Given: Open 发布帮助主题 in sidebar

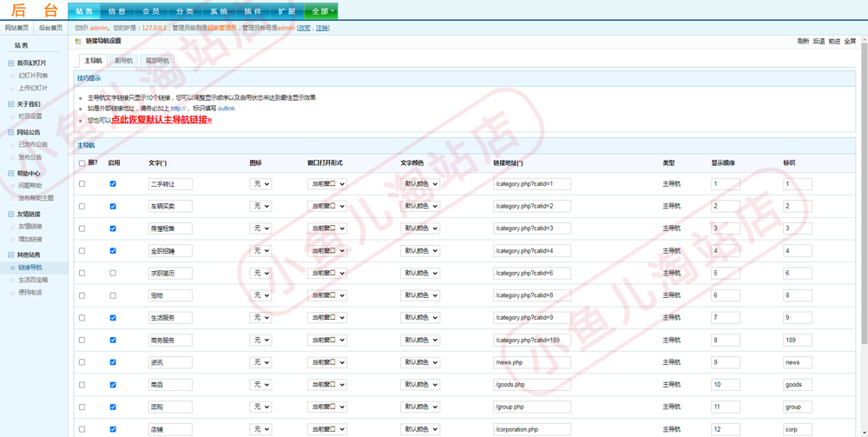Looking at the screenshot, I should point(36,198).
